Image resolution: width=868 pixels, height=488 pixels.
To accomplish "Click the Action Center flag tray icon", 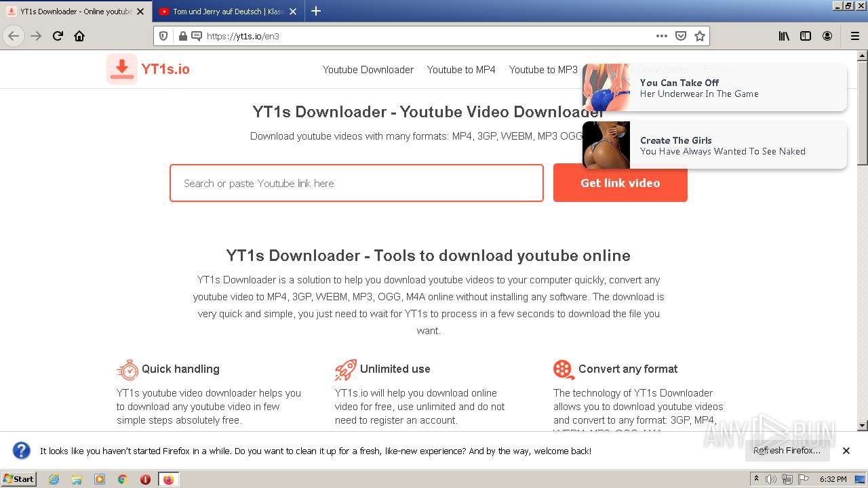I will tap(804, 479).
